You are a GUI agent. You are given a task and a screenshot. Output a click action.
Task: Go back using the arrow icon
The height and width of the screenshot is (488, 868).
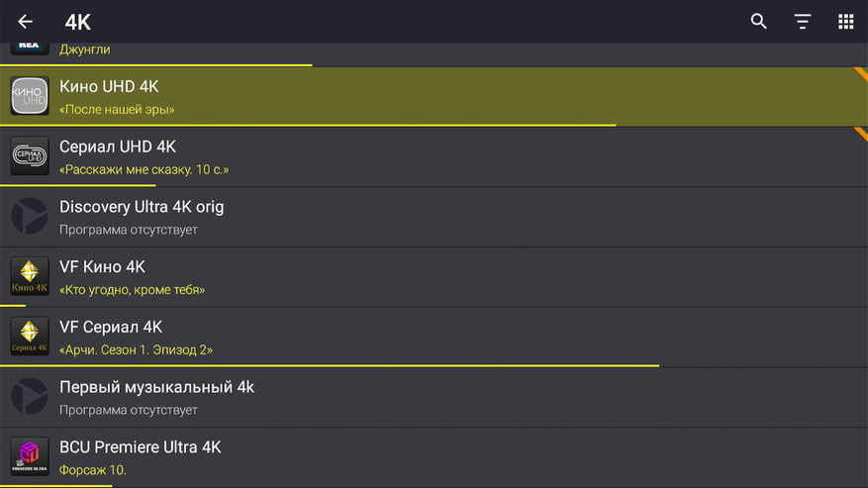[x=25, y=22]
